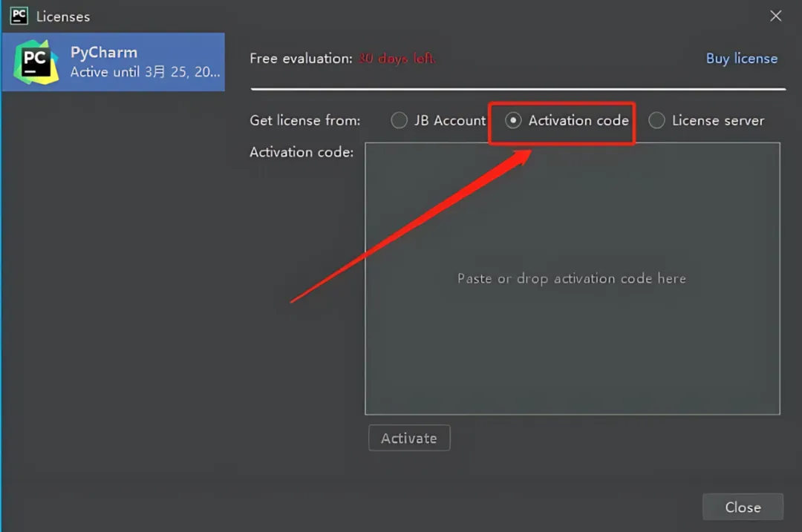Click the PyCharm logo icon in sidebar
Viewport: 802px width, 532px height.
click(x=36, y=62)
